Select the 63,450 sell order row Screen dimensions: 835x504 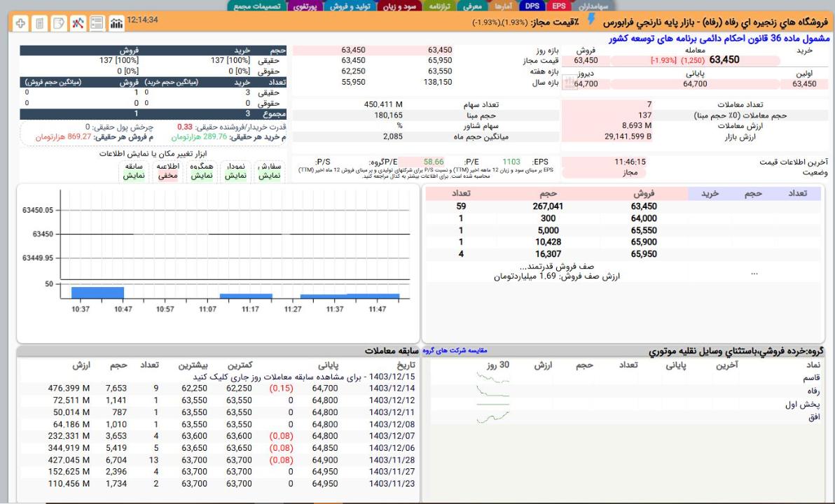(x=644, y=206)
